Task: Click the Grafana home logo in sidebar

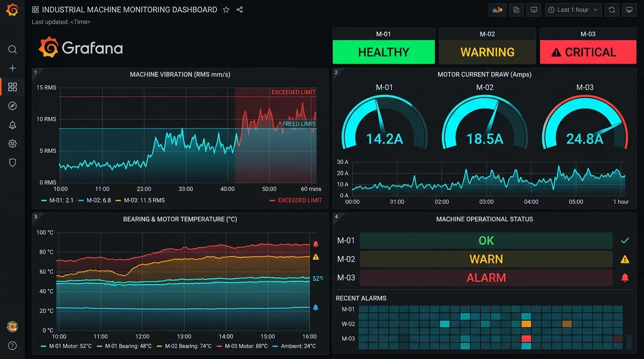Action: (12, 10)
